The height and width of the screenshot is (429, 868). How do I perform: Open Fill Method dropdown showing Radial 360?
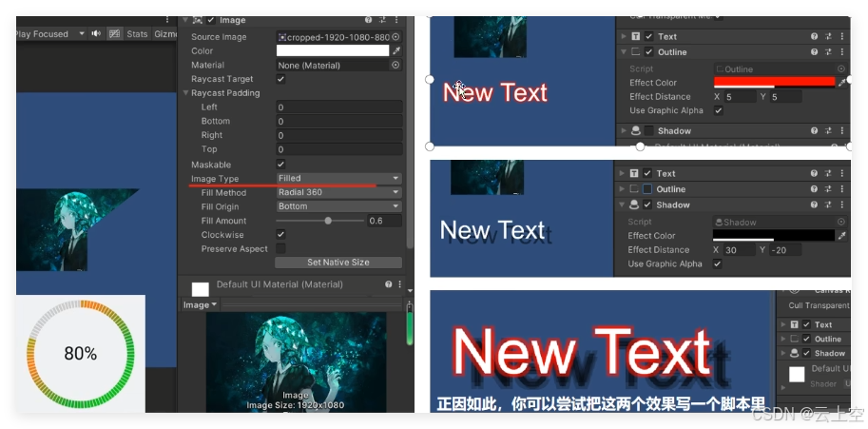(338, 192)
